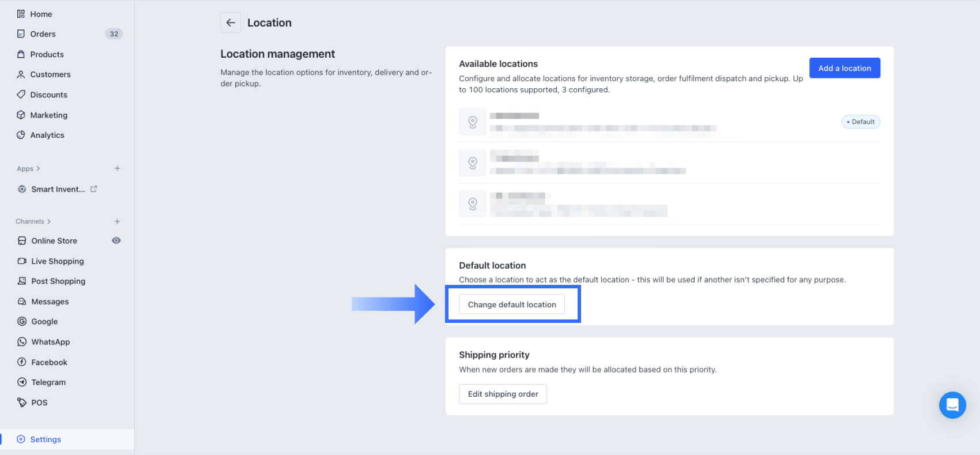Go to Settings in sidebar
980x455 pixels.
(46, 439)
